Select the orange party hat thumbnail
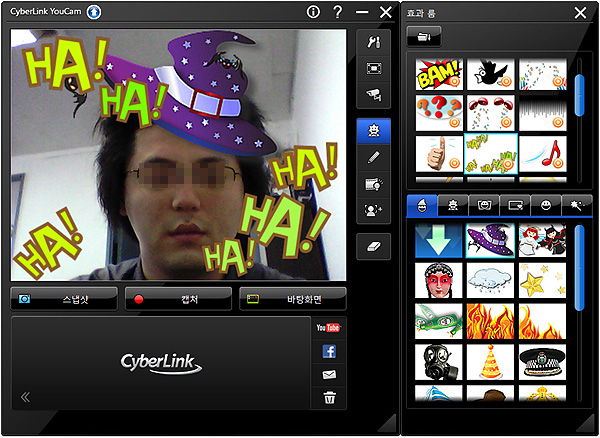 (x=490, y=362)
